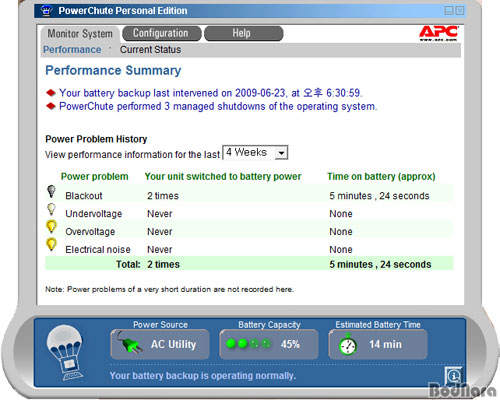Image resolution: width=500 pixels, height=400 pixels.
Task: Click the 'Battery Capacity' label
Action: pyautogui.click(x=269, y=324)
